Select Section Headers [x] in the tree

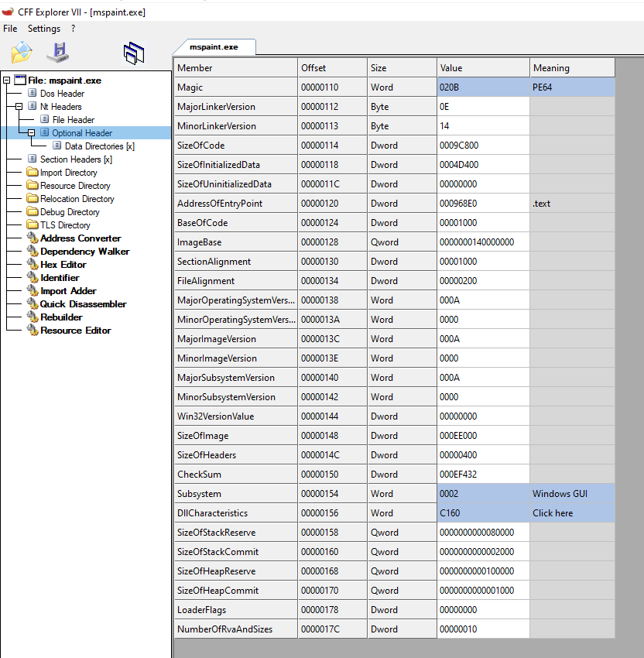click(x=76, y=159)
